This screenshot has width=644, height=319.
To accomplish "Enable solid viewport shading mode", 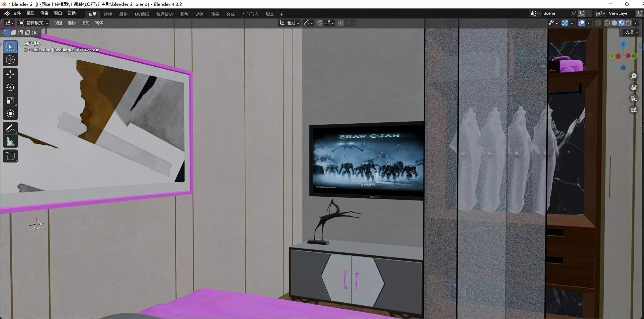I will click(614, 23).
